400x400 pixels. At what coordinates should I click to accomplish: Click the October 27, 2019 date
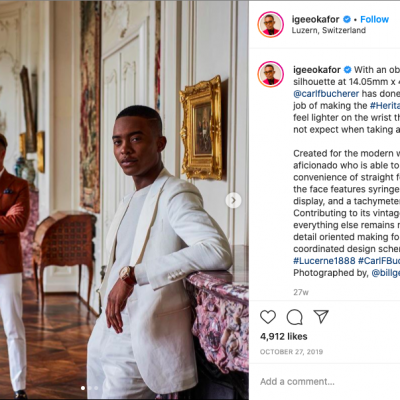coord(291,352)
